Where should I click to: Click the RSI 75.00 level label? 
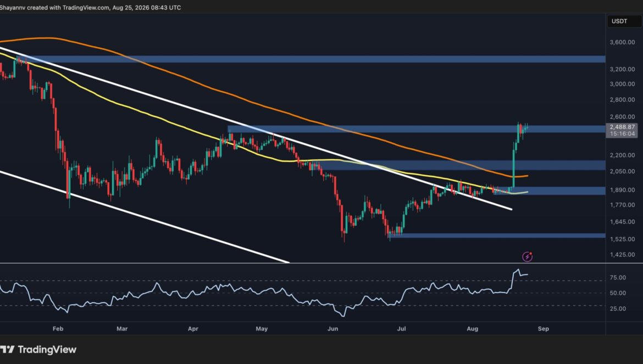pyautogui.click(x=618, y=278)
